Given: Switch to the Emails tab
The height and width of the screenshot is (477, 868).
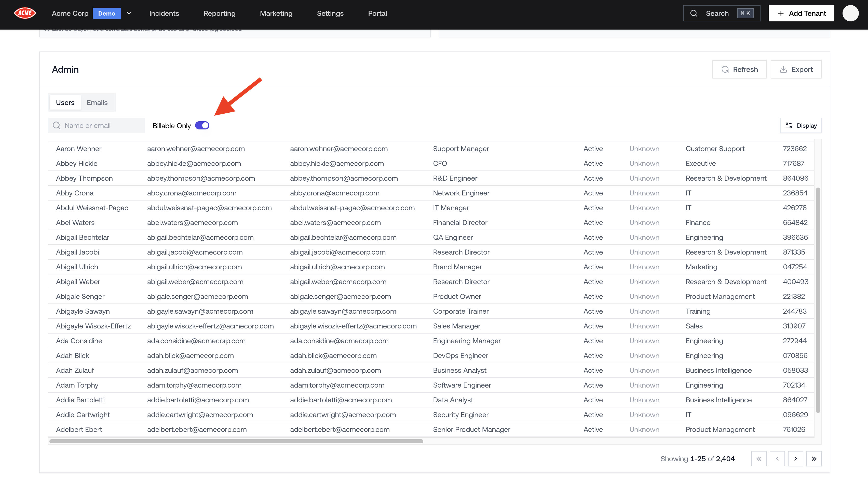Looking at the screenshot, I should pyautogui.click(x=97, y=102).
